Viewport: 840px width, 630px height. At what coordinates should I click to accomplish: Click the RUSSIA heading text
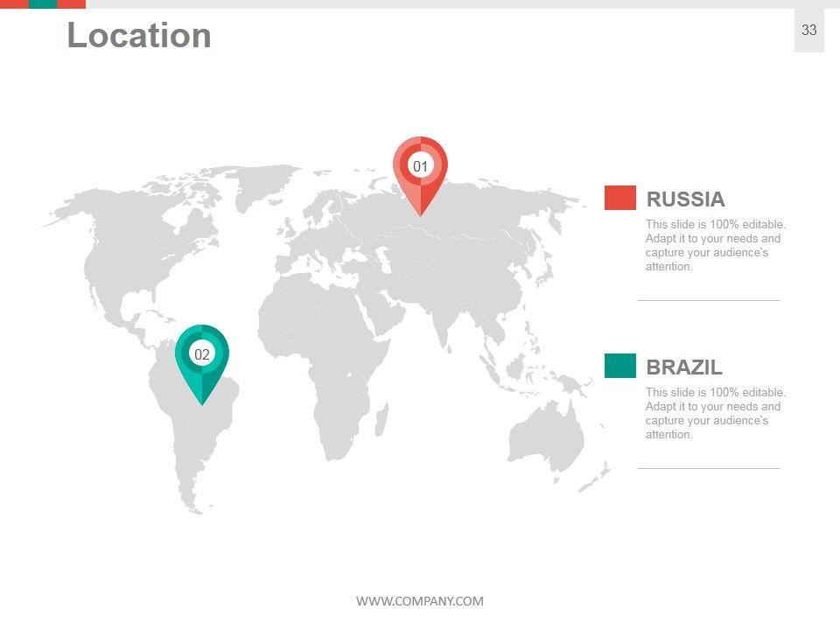pyautogui.click(x=685, y=199)
